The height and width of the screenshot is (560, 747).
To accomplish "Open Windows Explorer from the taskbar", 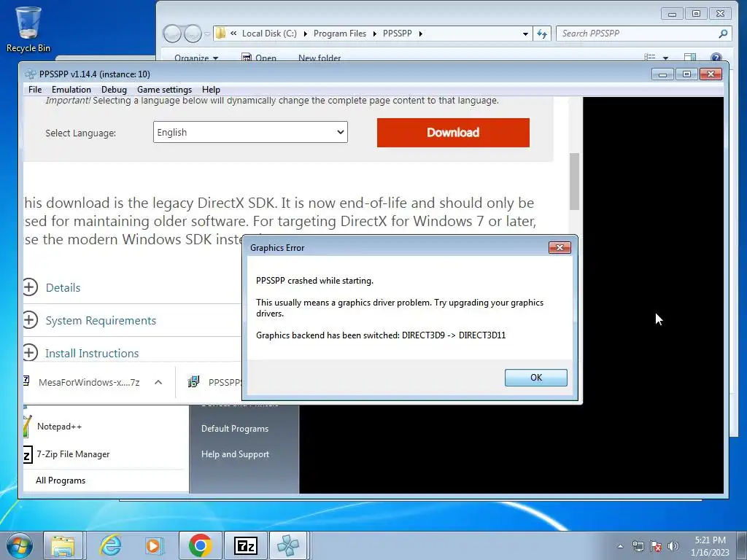I will point(63,545).
